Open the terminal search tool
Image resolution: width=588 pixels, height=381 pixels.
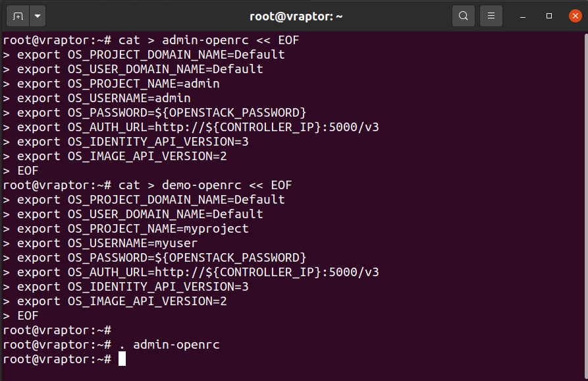point(464,16)
